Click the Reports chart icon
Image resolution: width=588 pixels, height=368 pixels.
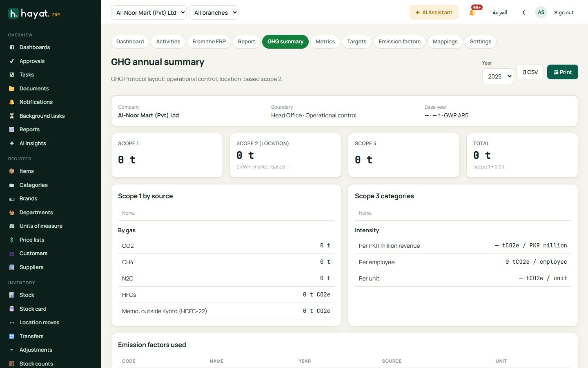[12, 130]
